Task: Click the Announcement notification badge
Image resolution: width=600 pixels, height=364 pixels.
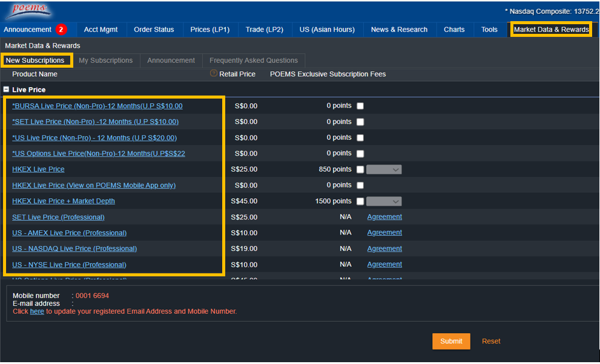Action: pyautogui.click(x=61, y=30)
